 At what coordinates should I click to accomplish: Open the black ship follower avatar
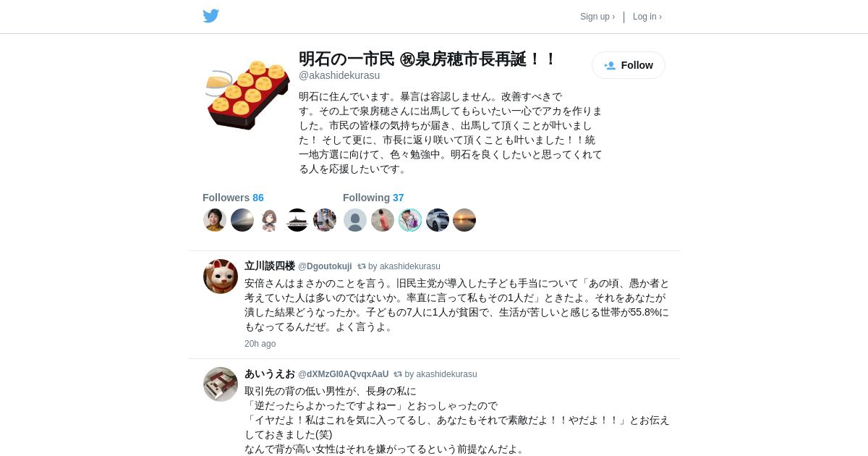click(x=297, y=220)
